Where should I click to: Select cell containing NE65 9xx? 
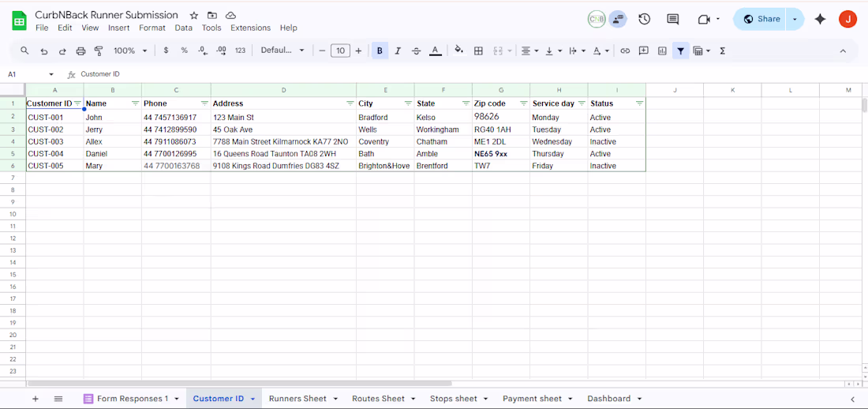point(501,153)
